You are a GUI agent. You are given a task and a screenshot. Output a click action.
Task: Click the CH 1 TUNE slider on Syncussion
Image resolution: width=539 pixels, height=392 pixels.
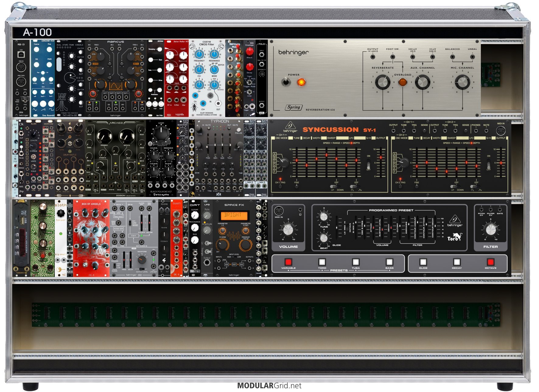click(x=297, y=162)
